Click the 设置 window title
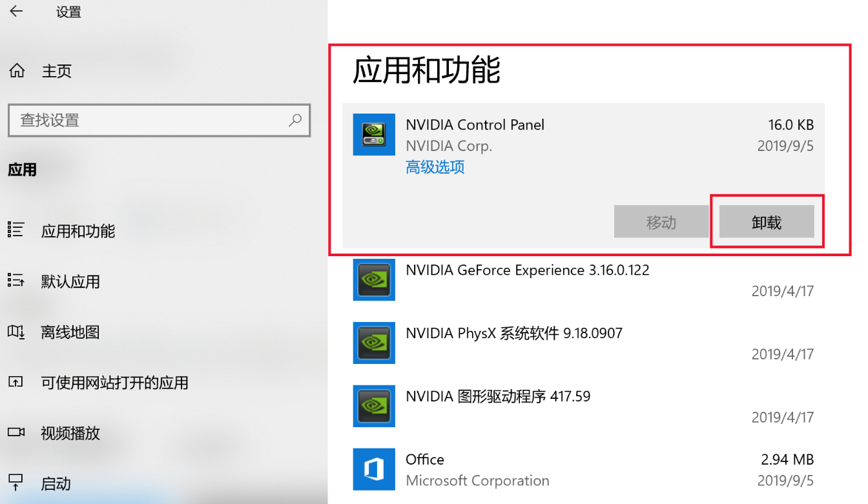 pos(68,12)
